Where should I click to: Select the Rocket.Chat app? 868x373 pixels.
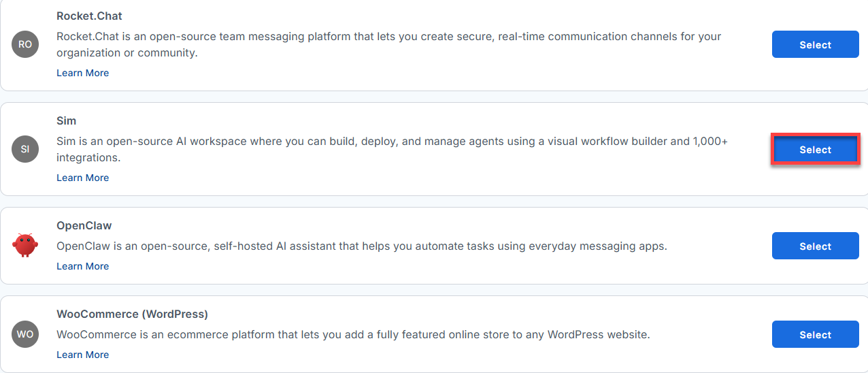(x=815, y=45)
